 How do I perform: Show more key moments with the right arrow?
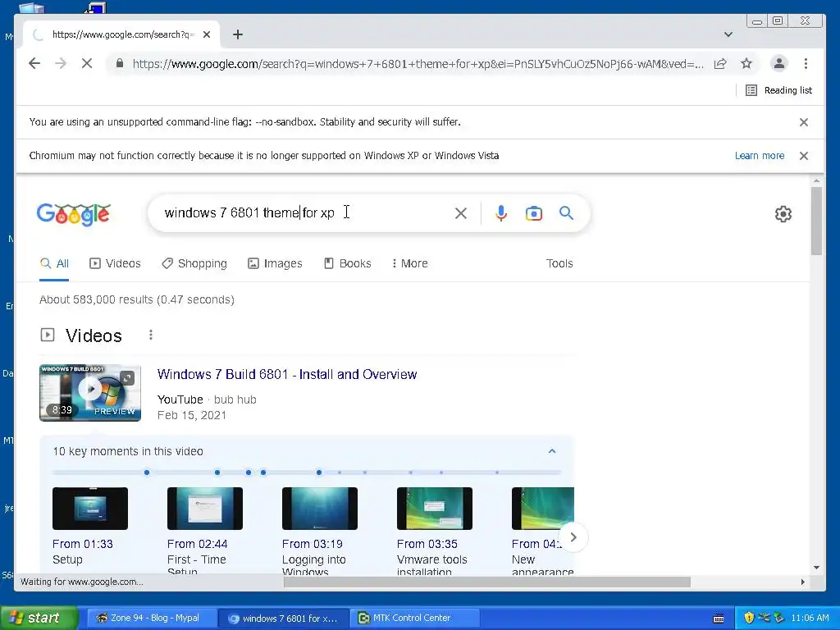click(x=573, y=537)
